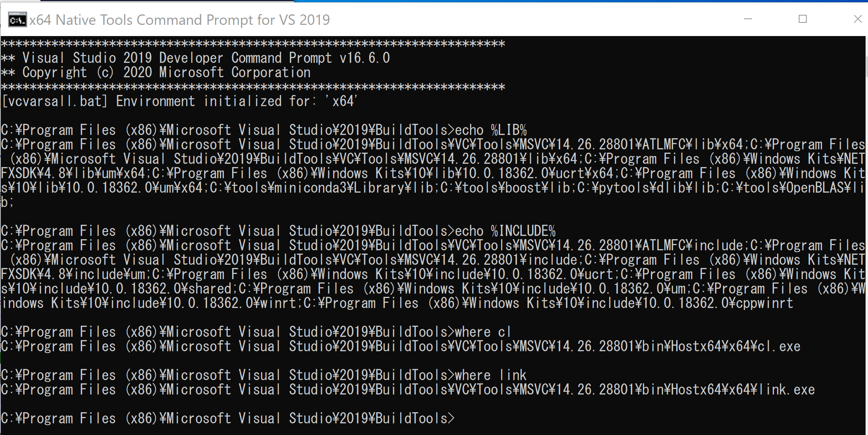The width and height of the screenshot is (868, 435).
Task: Click the link.exe path output line
Action: pyautogui.click(x=408, y=390)
